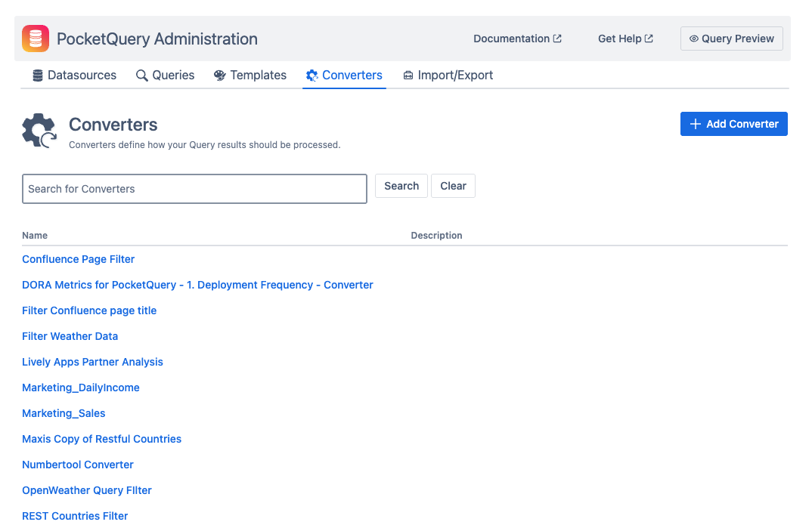Click the Converters gear icon in tab bar
The width and height of the screenshot is (812, 528).
[311, 75]
